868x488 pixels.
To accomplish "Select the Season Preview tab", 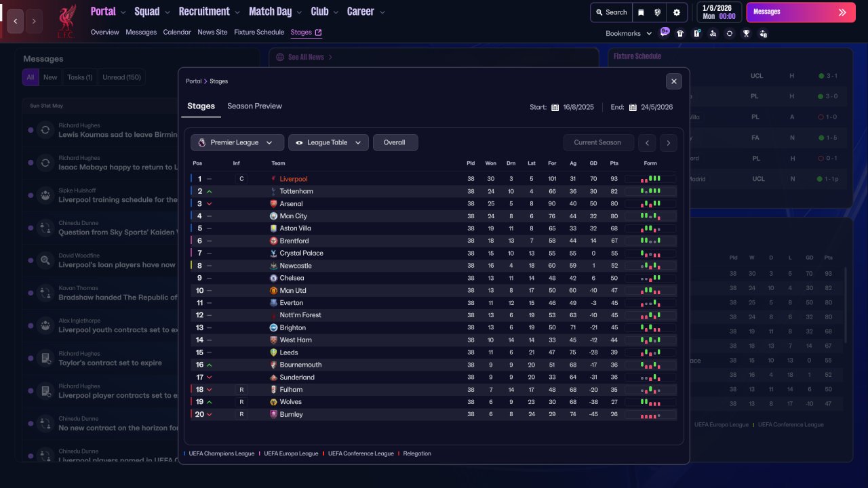I will tap(254, 106).
